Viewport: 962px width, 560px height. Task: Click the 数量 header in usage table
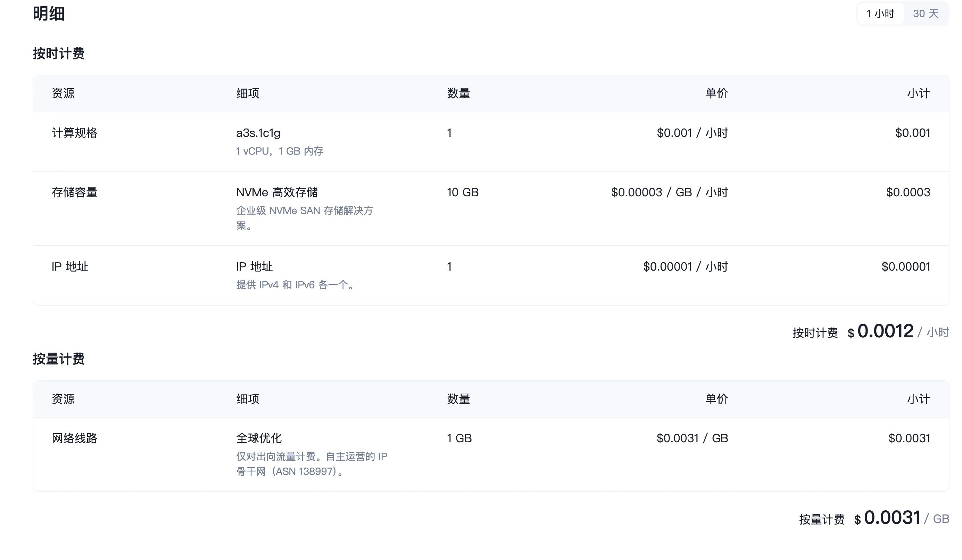pyautogui.click(x=458, y=399)
